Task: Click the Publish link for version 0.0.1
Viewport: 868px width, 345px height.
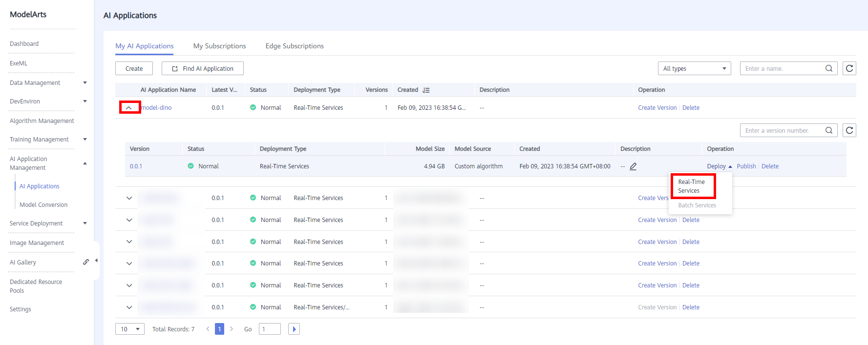Action: click(x=746, y=166)
